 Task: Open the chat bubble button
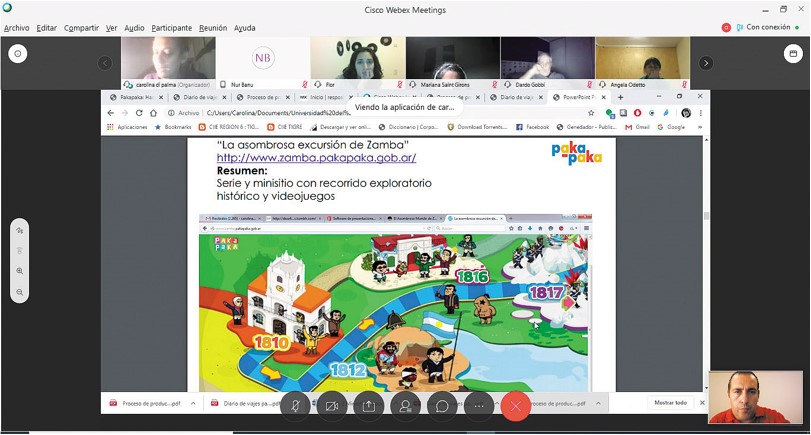tap(442, 406)
